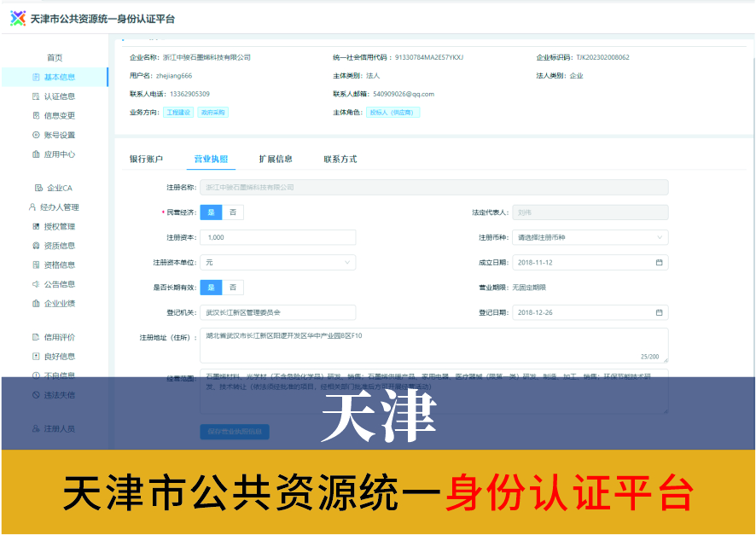Set 是否长期有效 to 否

233,288
